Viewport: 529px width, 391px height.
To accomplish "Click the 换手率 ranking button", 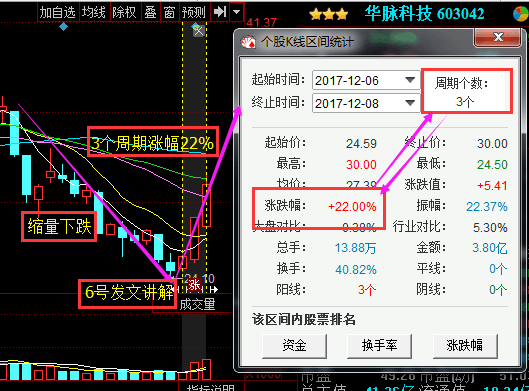I will [x=379, y=345].
